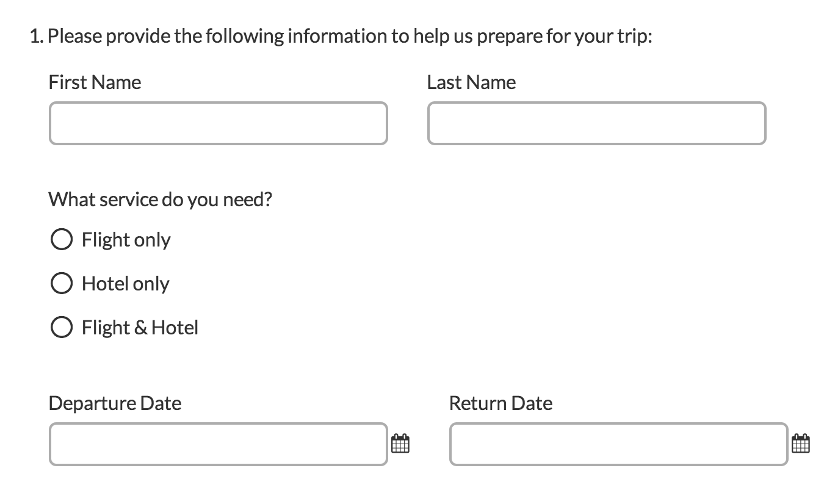The width and height of the screenshot is (835, 504).
Task: Focus the First Name text field
Action: click(218, 123)
